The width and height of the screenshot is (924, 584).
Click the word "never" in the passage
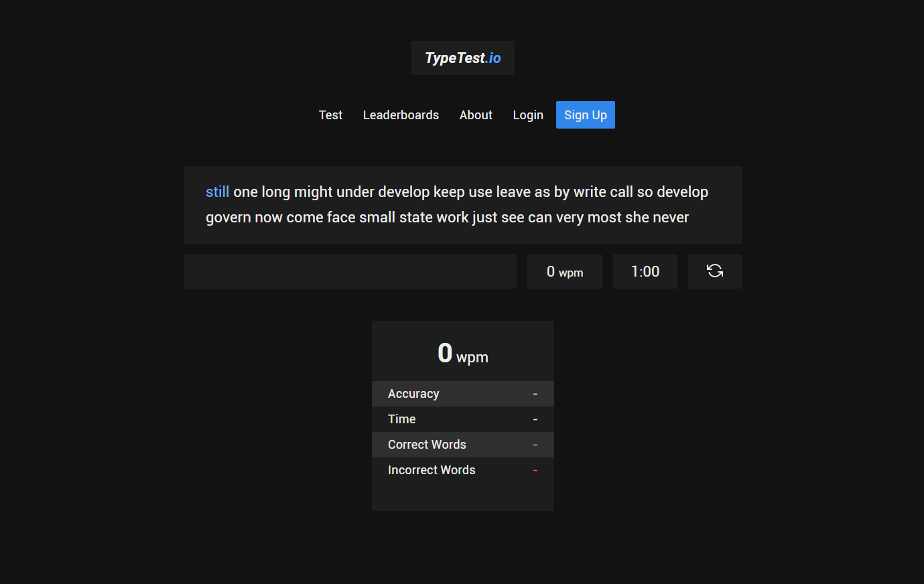(x=671, y=218)
